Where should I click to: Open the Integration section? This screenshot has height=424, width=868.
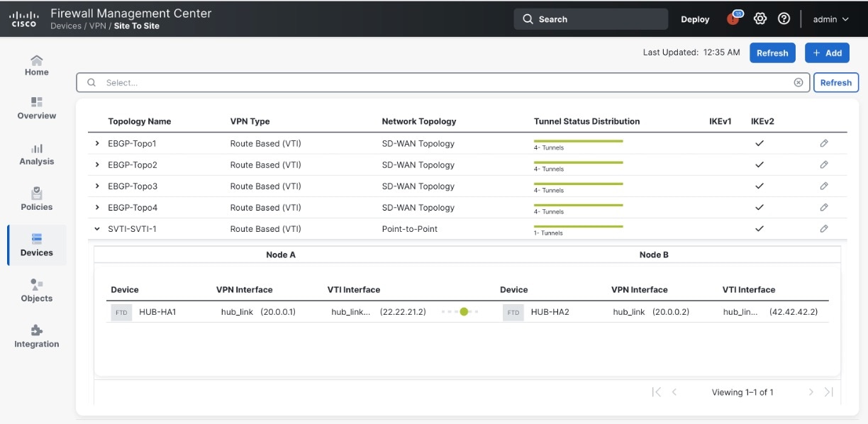click(x=37, y=337)
